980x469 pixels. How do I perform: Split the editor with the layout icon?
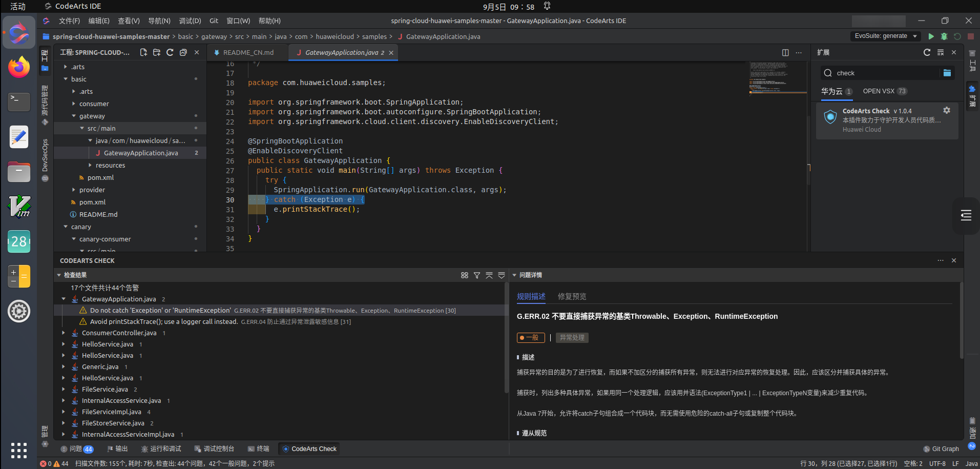click(785, 53)
